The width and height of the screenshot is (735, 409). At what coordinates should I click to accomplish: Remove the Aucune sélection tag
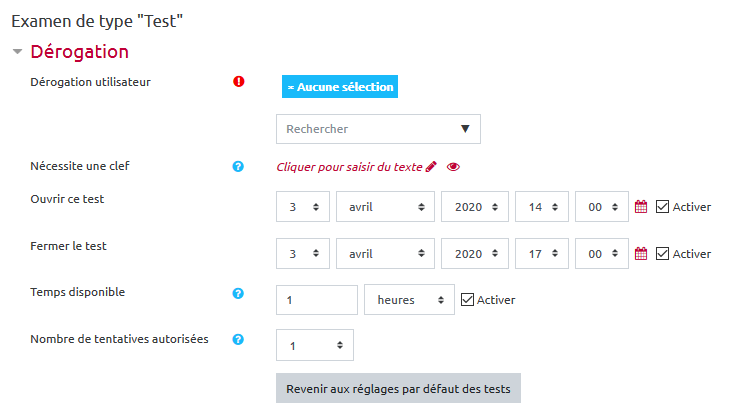point(291,87)
